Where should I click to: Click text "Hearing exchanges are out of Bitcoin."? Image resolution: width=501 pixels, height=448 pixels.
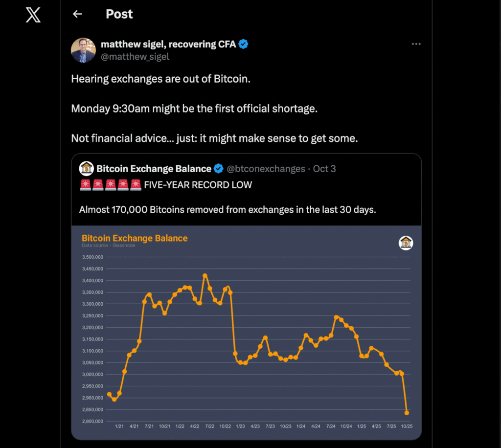coord(160,79)
